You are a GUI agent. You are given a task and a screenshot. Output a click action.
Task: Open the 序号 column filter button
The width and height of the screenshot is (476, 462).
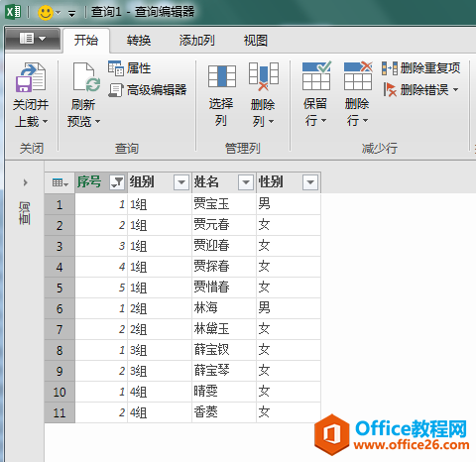(x=117, y=182)
